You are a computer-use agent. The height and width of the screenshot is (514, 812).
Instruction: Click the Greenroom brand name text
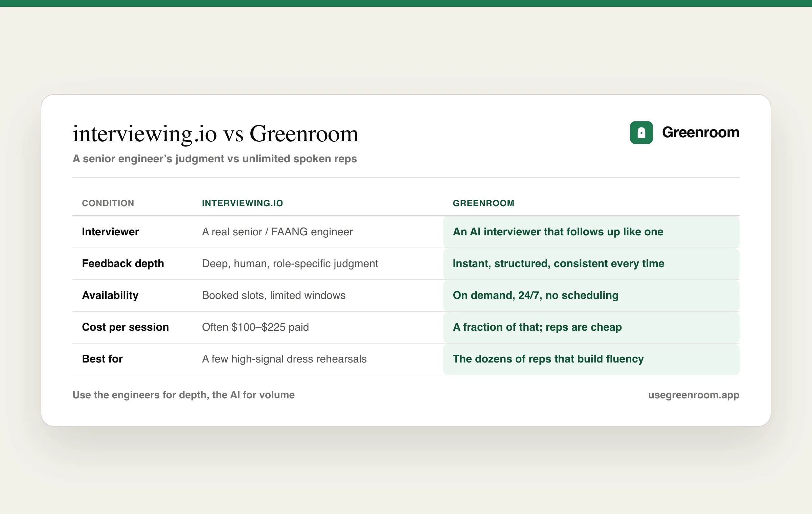(700, 133)
